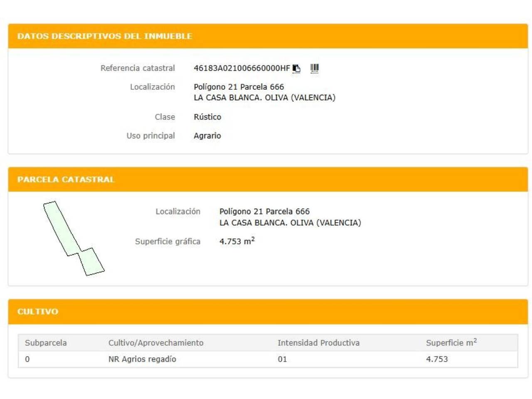Click the productive intensity value '01'
This screenshot has height=399, width=532.
point(282,359)
